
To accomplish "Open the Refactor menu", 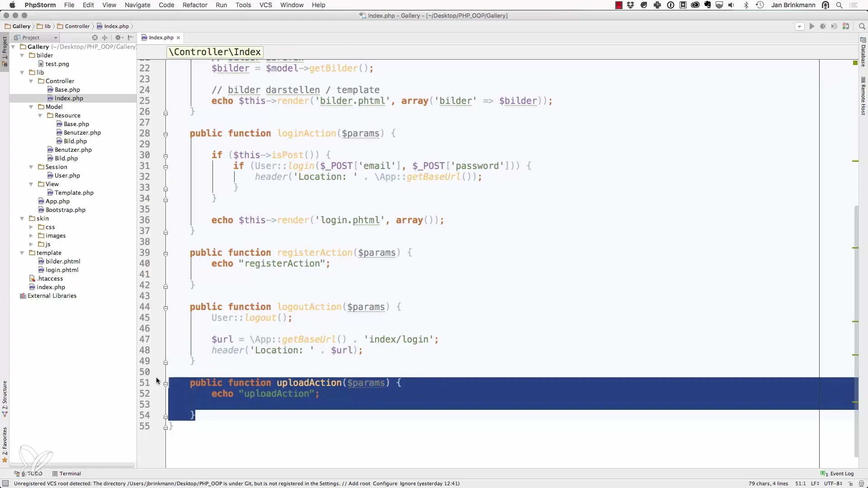I will [x=195, y=5].
